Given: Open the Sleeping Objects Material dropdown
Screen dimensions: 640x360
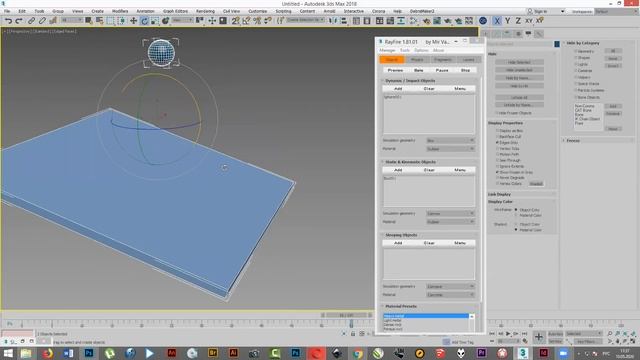Looking at the screenshot, I should 450,295.
